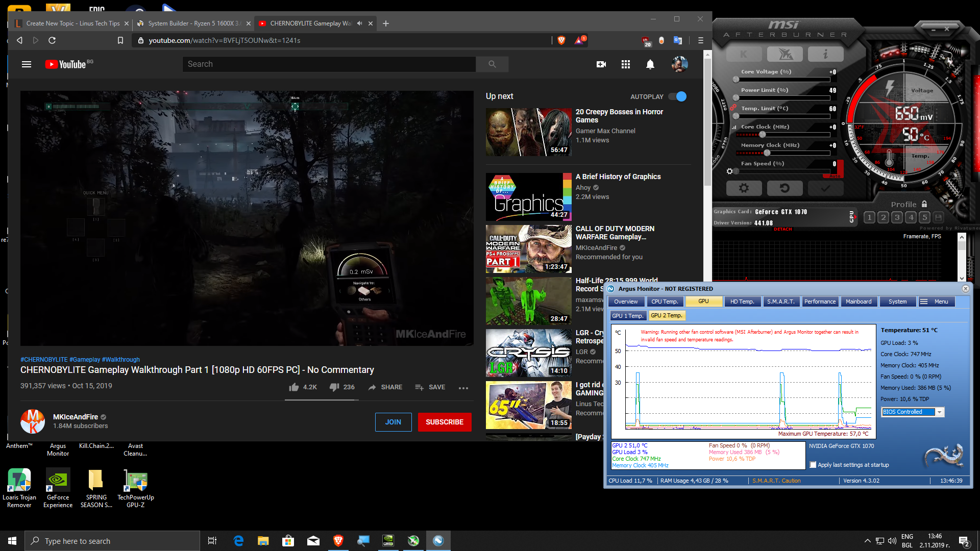Click the red link icon beside Temp. Limit
This screenshot has height=551, width=980.
(x=733, y=108)
